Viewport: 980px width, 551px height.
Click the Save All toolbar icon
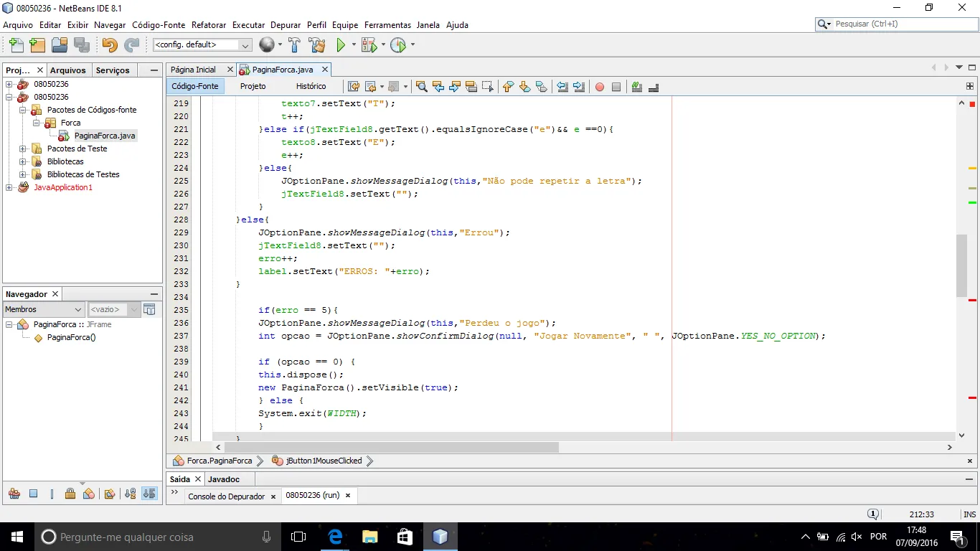pos(81,45)
